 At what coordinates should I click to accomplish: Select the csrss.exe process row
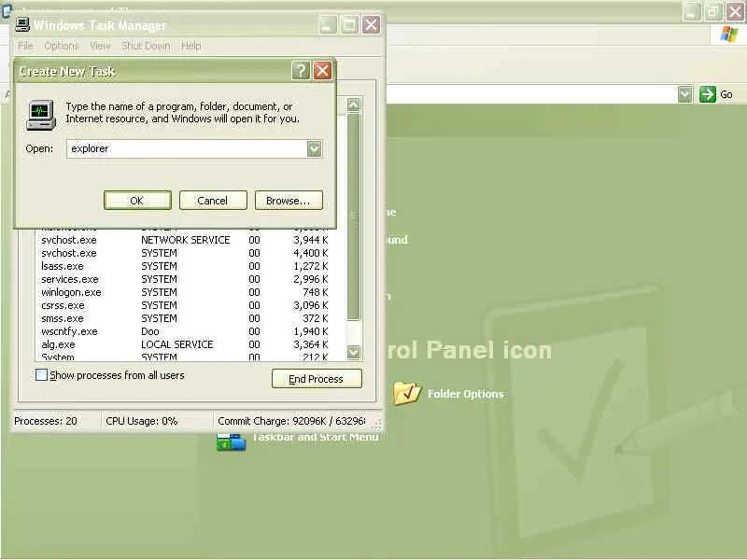185,305
